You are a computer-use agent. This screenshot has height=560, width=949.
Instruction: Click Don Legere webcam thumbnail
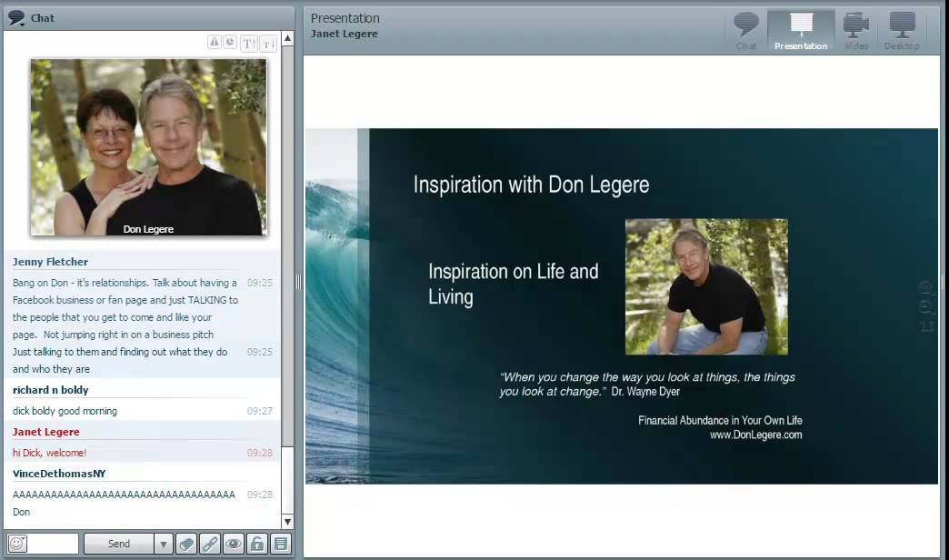click(148, 147)
